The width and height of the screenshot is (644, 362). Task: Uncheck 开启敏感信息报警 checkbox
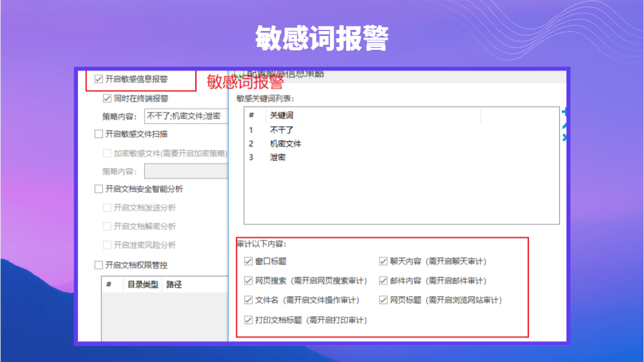(98, 79)
